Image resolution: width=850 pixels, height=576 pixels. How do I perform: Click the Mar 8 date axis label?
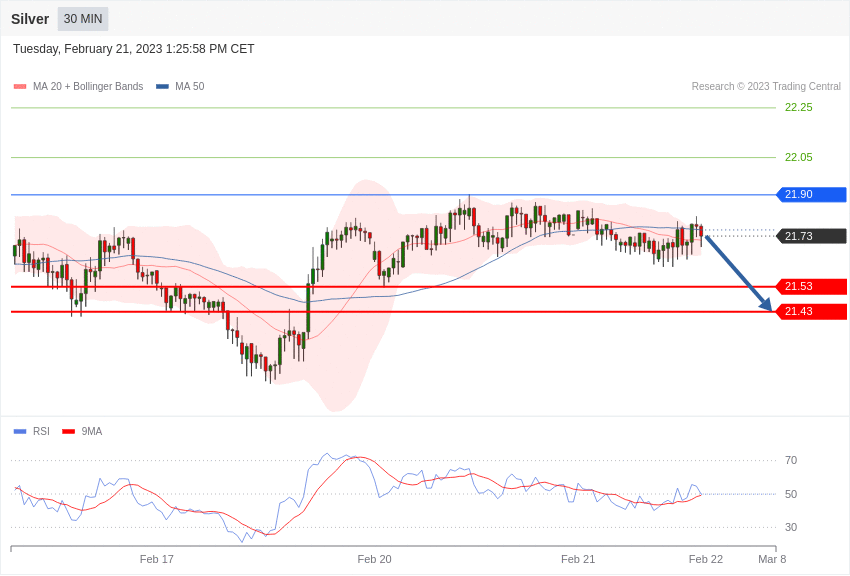click(x=772, y=559)
